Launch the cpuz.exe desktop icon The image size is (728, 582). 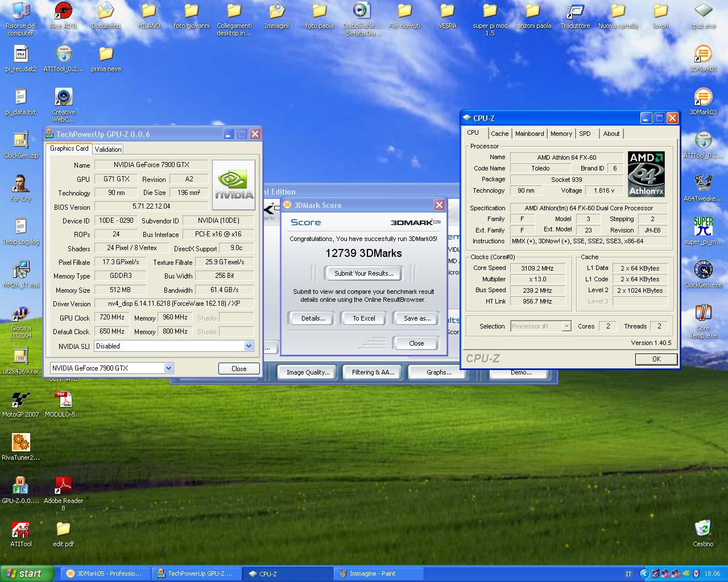[x=703, y=16]
